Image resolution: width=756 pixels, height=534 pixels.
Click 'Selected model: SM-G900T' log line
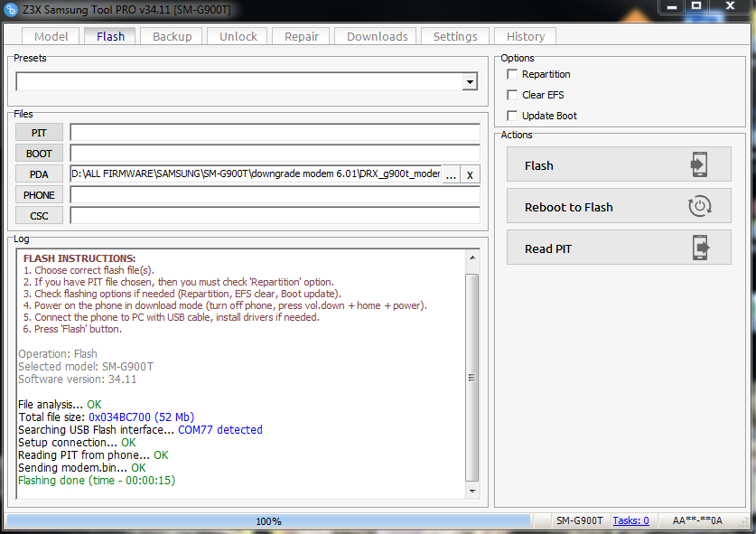click(x=86, y=367)
